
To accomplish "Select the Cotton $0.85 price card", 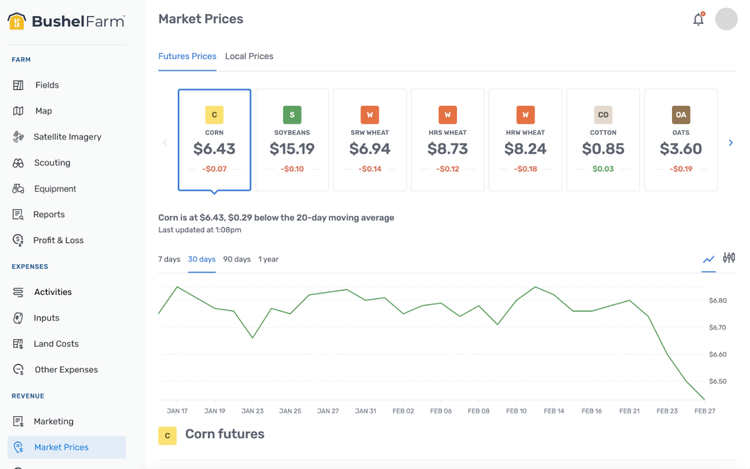I will click(x=603, y=140).
